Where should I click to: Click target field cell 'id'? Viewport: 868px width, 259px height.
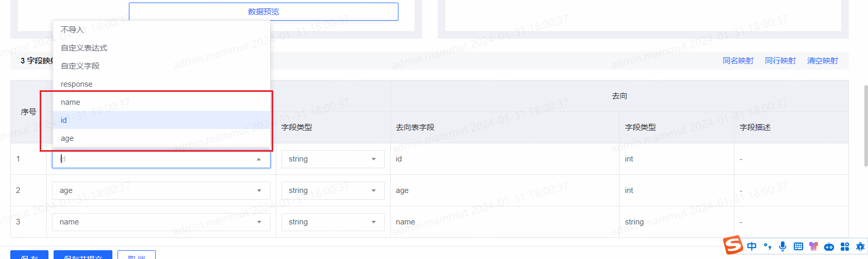pyautogui.click(x=505, y=159)
